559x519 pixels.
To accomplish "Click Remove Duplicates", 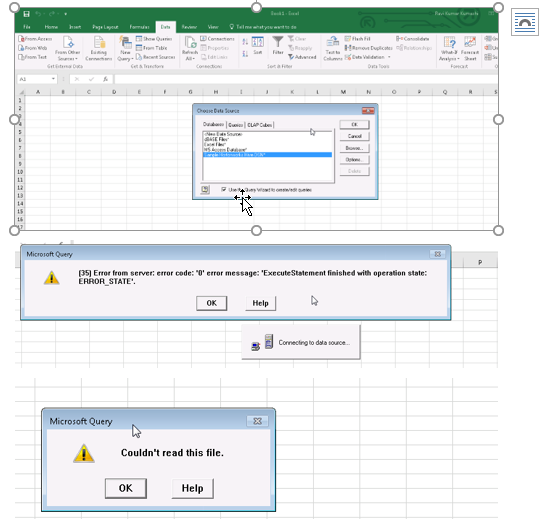I will tap(368, 48).
